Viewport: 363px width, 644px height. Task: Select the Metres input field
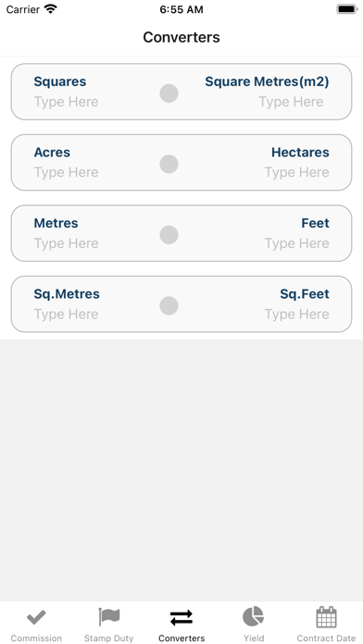click(x=66, y=243)
